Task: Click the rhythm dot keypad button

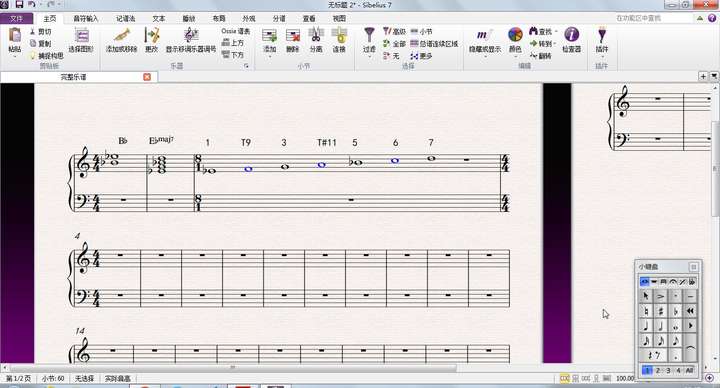Action: click(675, 355)
